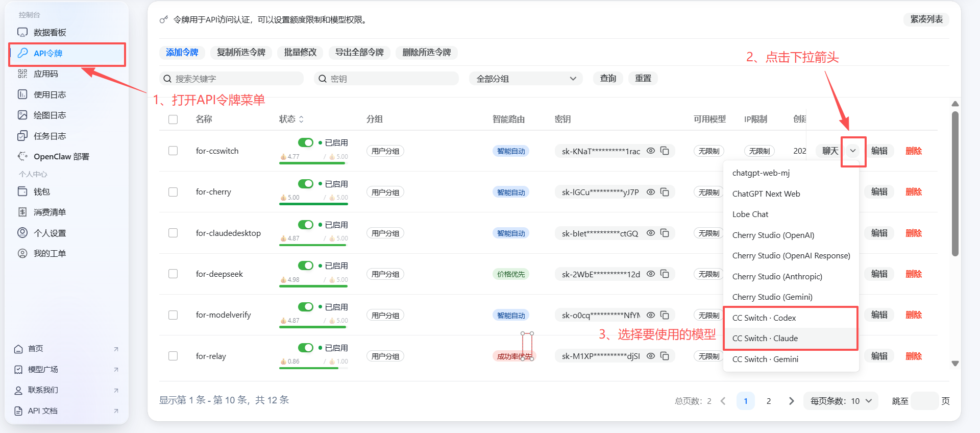Click the 模型广场 icon

tap(18, 369)
